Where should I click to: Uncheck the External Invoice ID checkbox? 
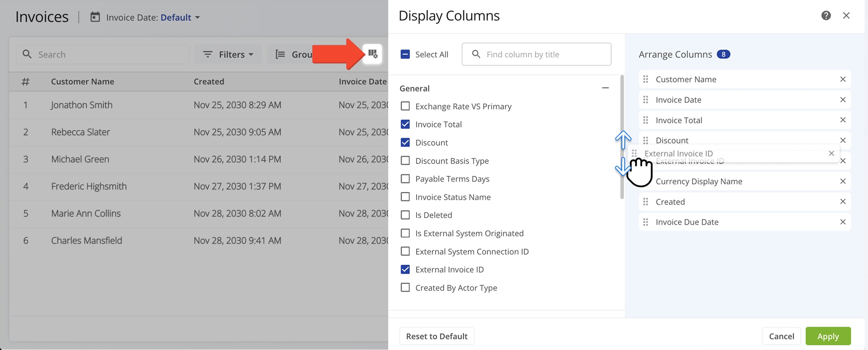405,269
